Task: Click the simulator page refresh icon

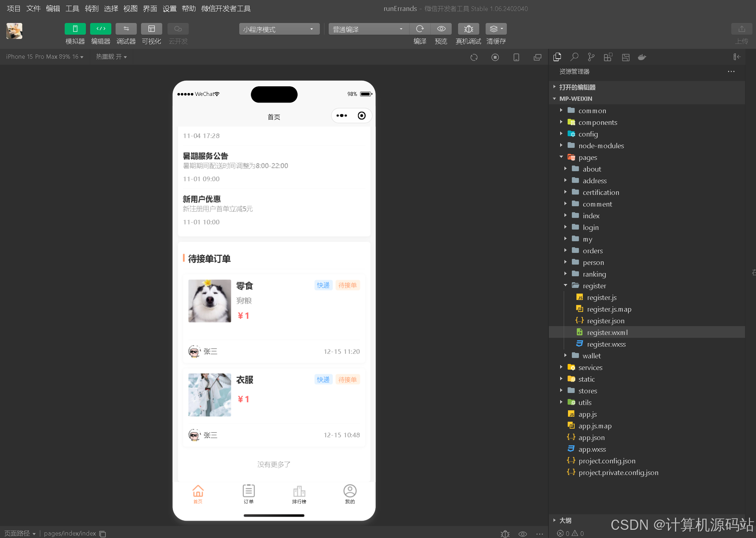Action: [474, 57]
